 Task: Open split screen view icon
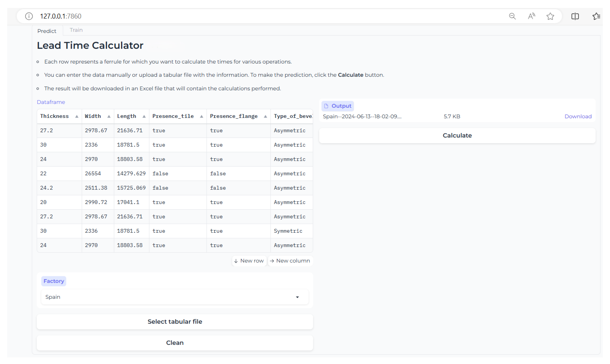click(575, 16)
